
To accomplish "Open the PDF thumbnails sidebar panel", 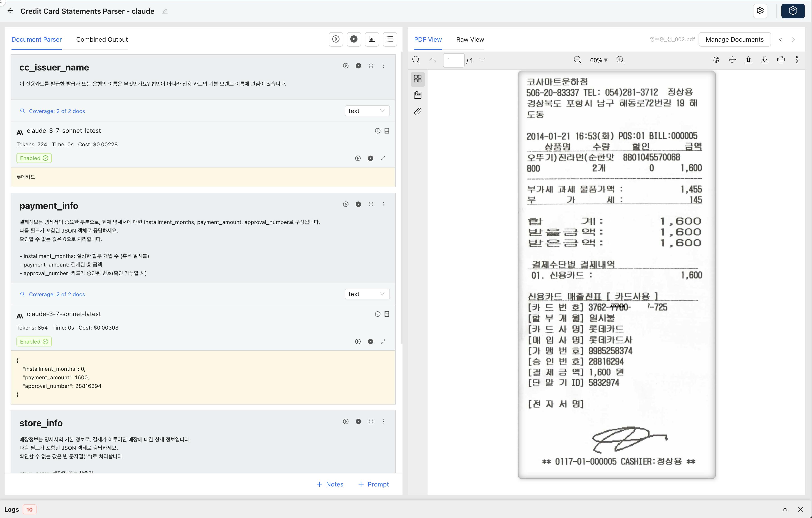I will pos(417,79).
